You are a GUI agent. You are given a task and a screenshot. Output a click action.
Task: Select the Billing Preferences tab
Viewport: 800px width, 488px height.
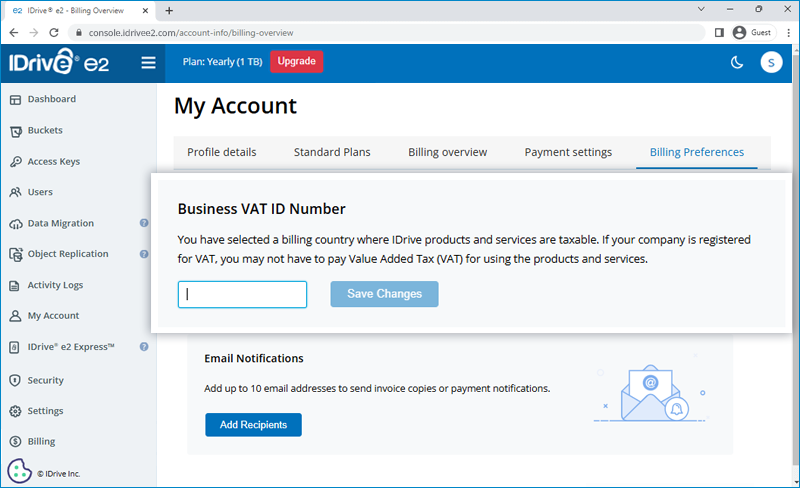click(696, 152)
